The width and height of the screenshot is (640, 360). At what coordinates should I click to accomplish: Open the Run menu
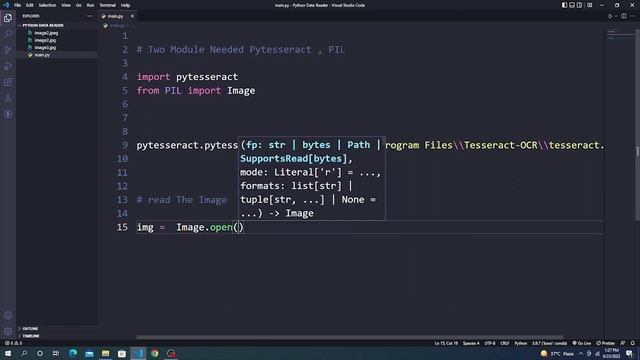point(90,5)
